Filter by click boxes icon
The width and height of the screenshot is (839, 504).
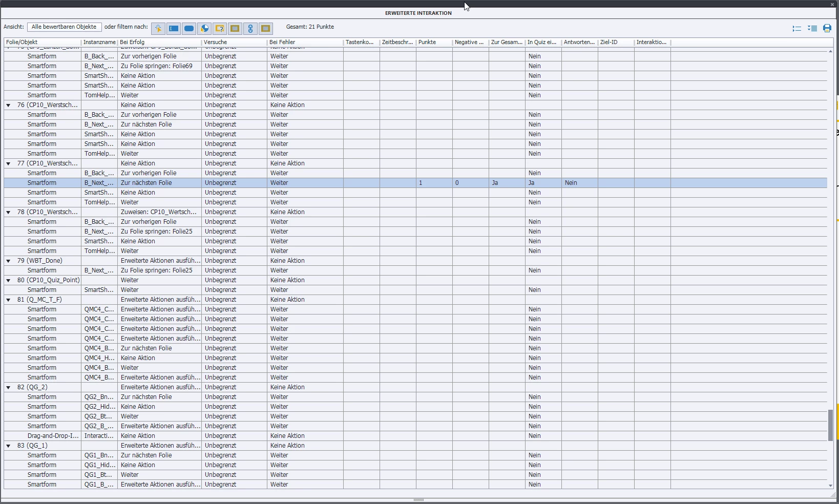pos(158,29)
